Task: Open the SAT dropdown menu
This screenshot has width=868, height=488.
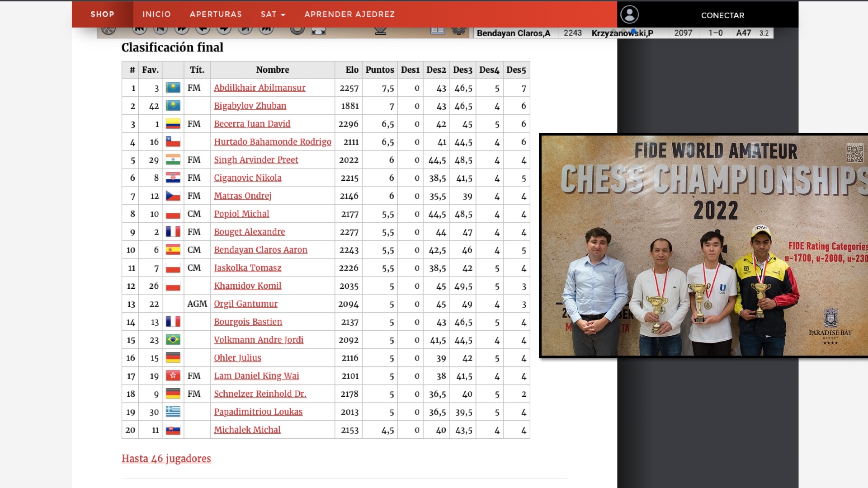Action: (273, 14)
